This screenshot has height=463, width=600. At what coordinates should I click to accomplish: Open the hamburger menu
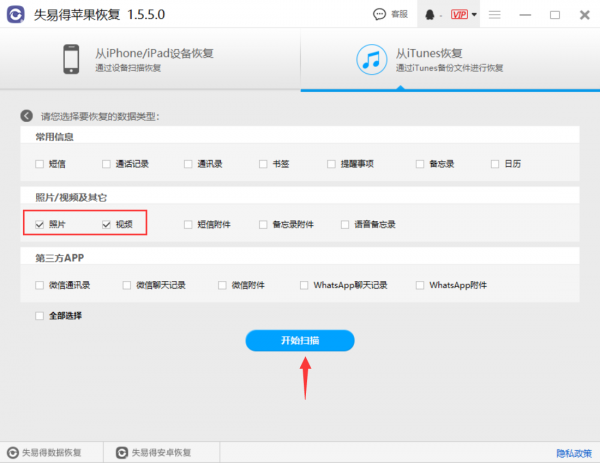click(x=494, y=15)
